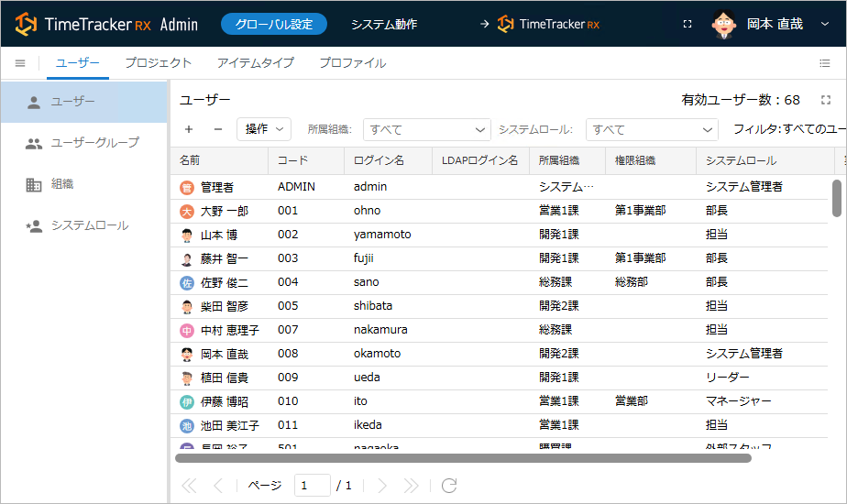
Task: Click the remove user minus icon
Action: pyautogui.click(x=217, y=129)
